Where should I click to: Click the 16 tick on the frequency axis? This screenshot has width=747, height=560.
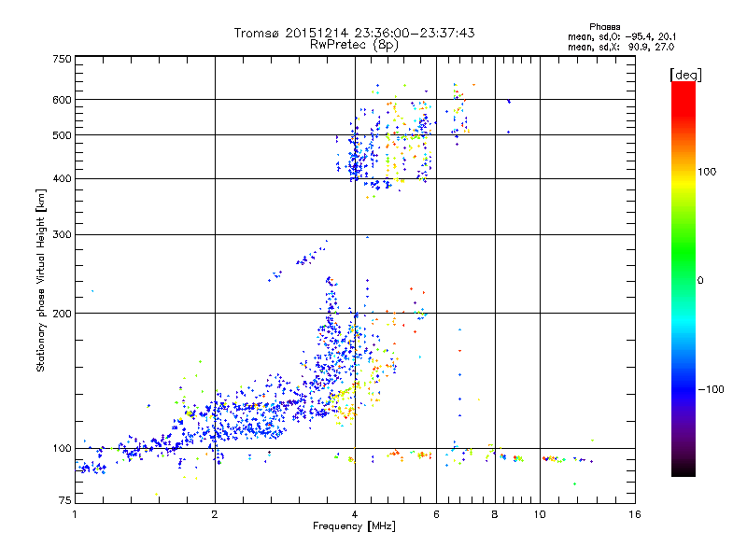tap(632, 514)
